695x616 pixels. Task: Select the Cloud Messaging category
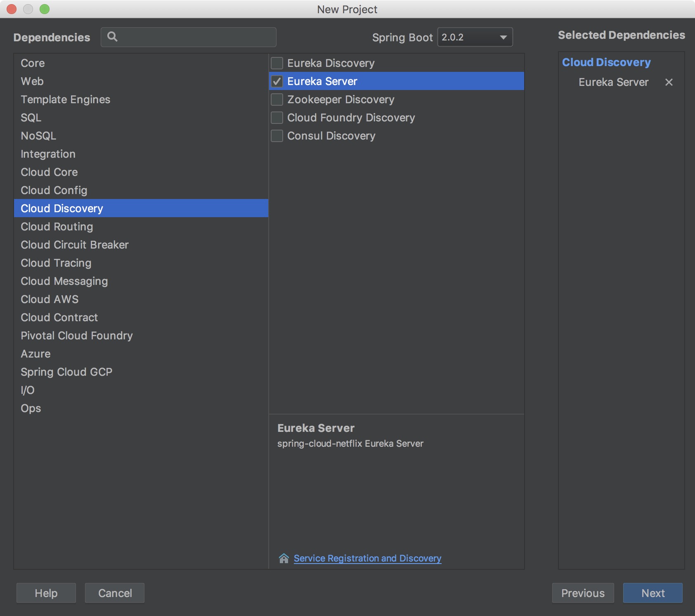(141, 281)
